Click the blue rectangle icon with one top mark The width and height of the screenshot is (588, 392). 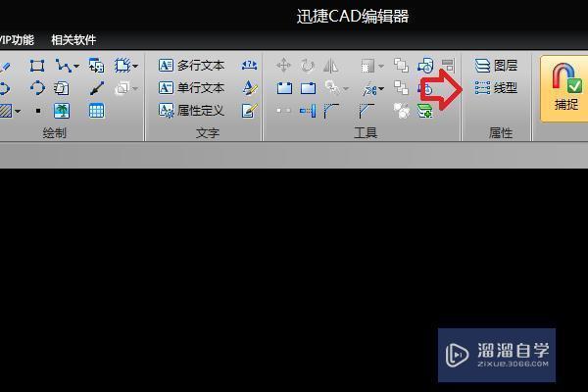pos(308,88)
